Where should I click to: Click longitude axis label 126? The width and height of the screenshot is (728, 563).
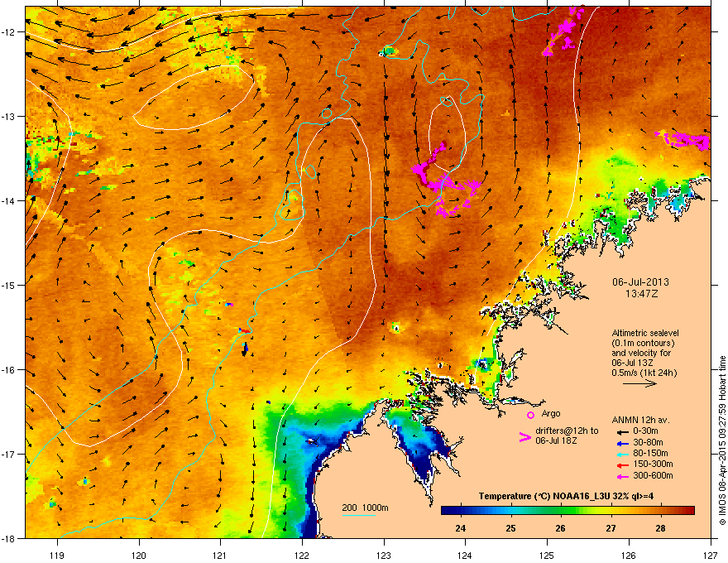click(629, 555)
